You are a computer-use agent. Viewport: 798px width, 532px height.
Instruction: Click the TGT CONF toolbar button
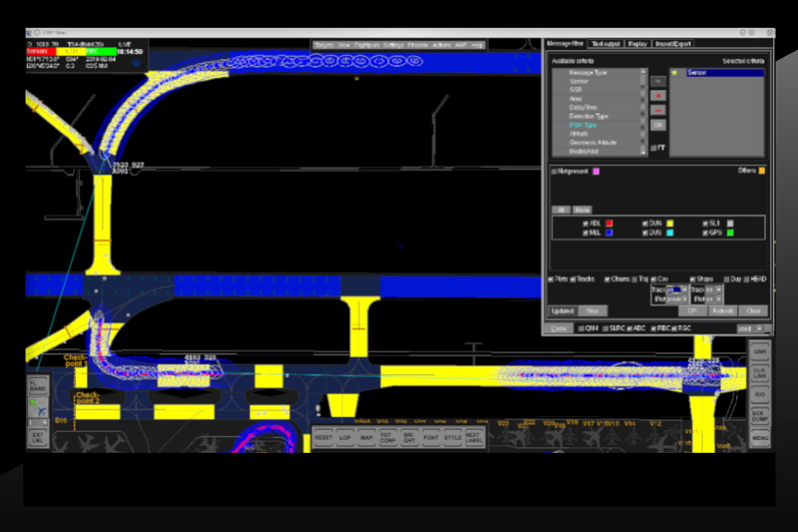pos(387,438)
